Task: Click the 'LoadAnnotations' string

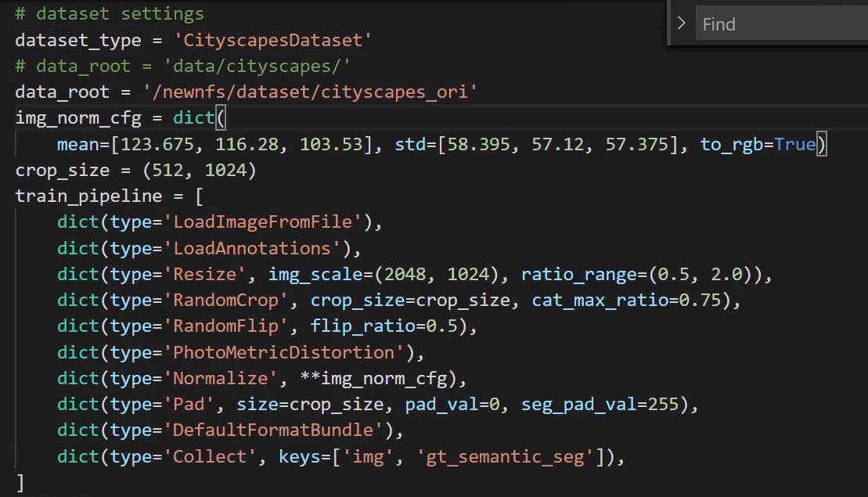Action: coord(252,248)
